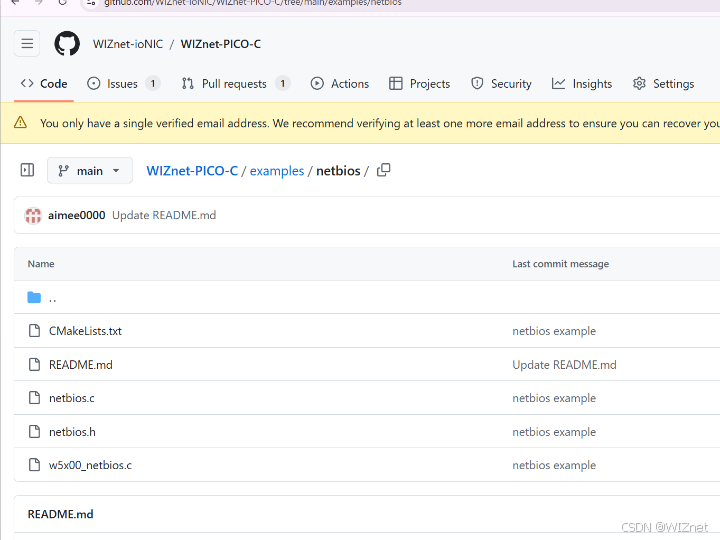Open the Security tab
720x540 pixels.
click(501, 84)
